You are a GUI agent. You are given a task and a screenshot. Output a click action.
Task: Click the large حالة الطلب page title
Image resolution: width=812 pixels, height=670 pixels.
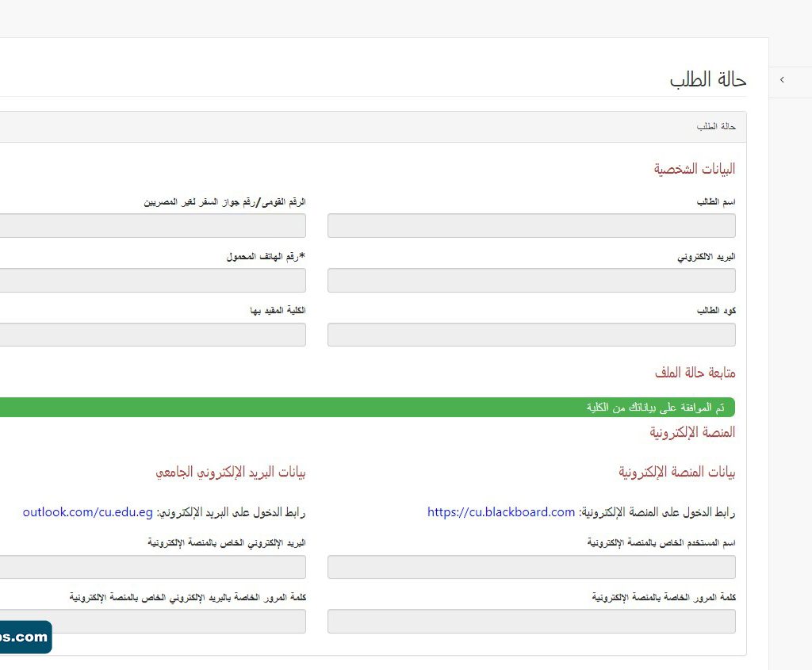click(707, 80)
